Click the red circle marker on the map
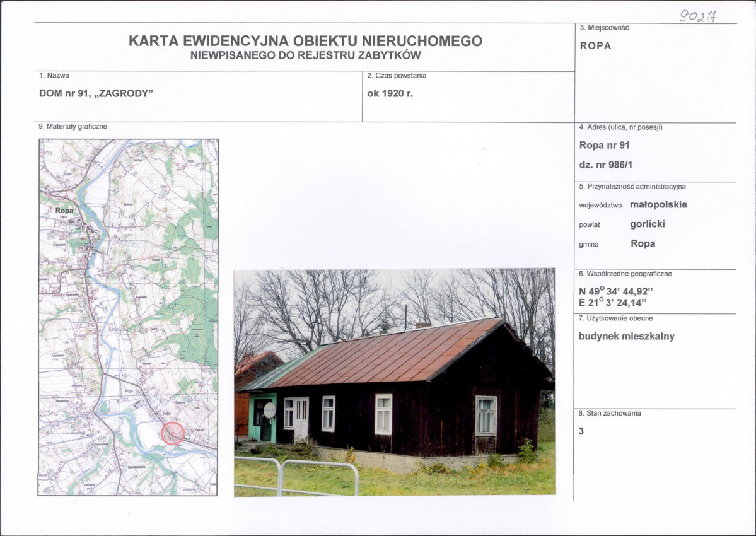This screenshot has height=536, width=756. click(173, 433)
